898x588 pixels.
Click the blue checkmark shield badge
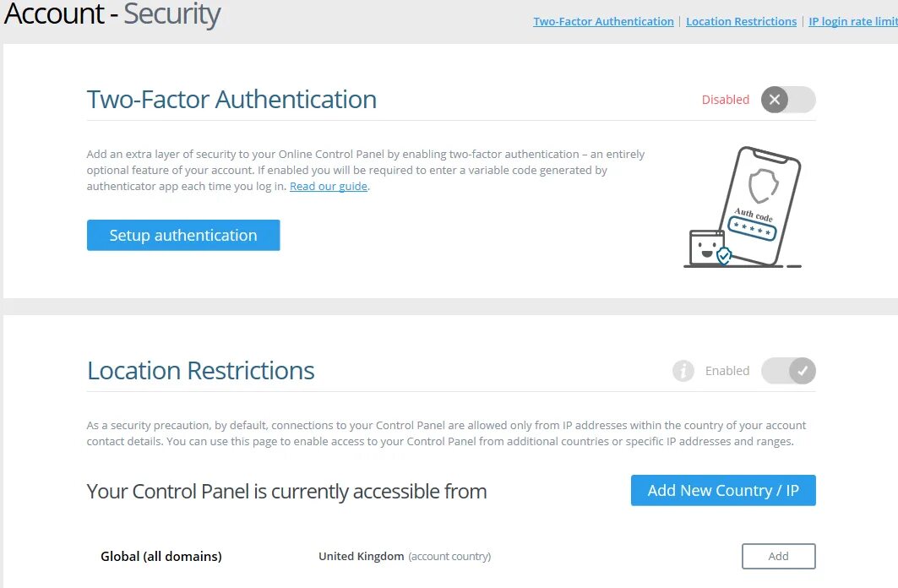coord(724,255)
